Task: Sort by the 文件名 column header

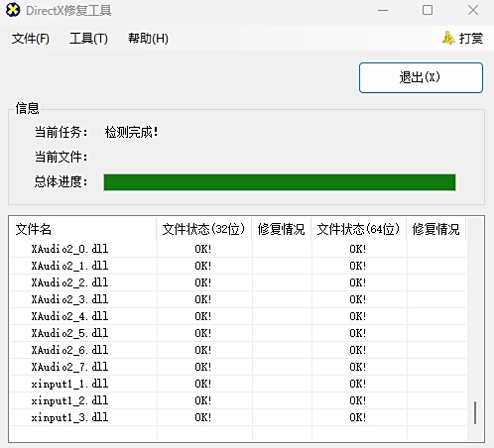Action: pyautogui.click(x=82, y=229)
